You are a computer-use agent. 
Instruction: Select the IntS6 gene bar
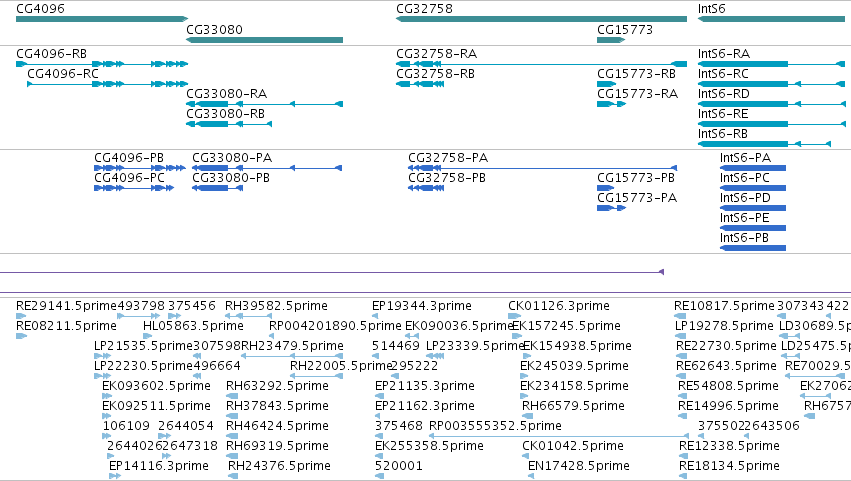coord(771,19)
